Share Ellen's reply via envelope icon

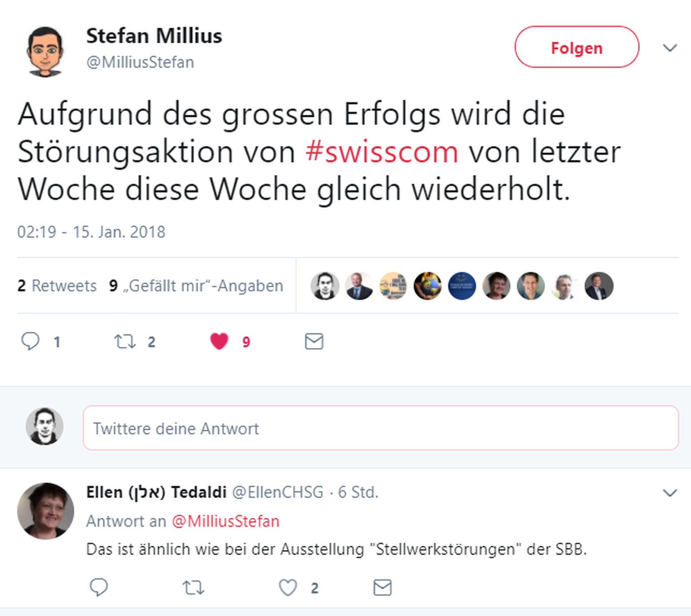coord(382,588)
